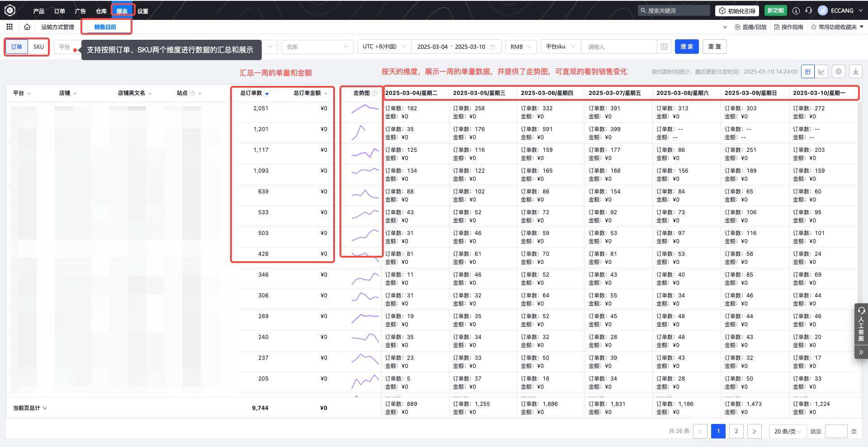This screenshot has height=447, width=868.
Task: Open the RMB currency dropdown
Action: [521, 47]
